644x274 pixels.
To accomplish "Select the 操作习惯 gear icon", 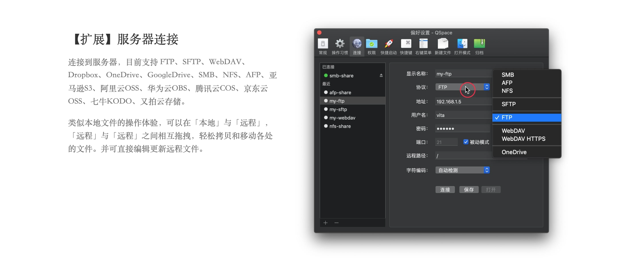I will pos(340,44).
